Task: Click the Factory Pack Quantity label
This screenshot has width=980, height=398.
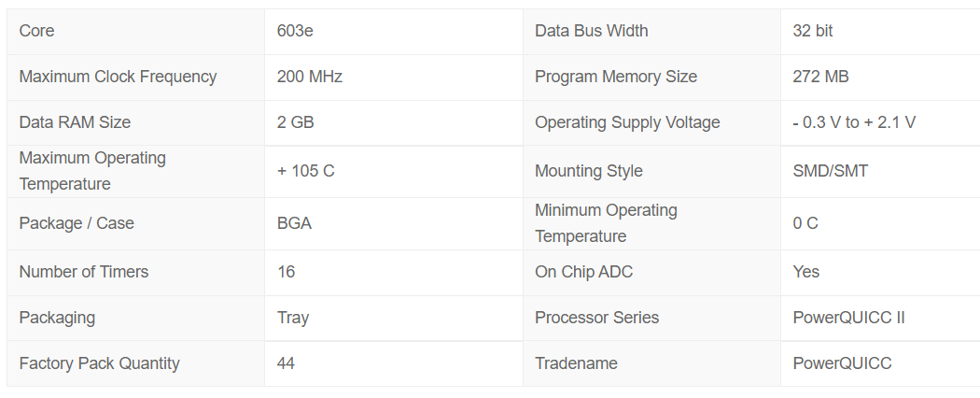Action: click(x=99, y=362)
